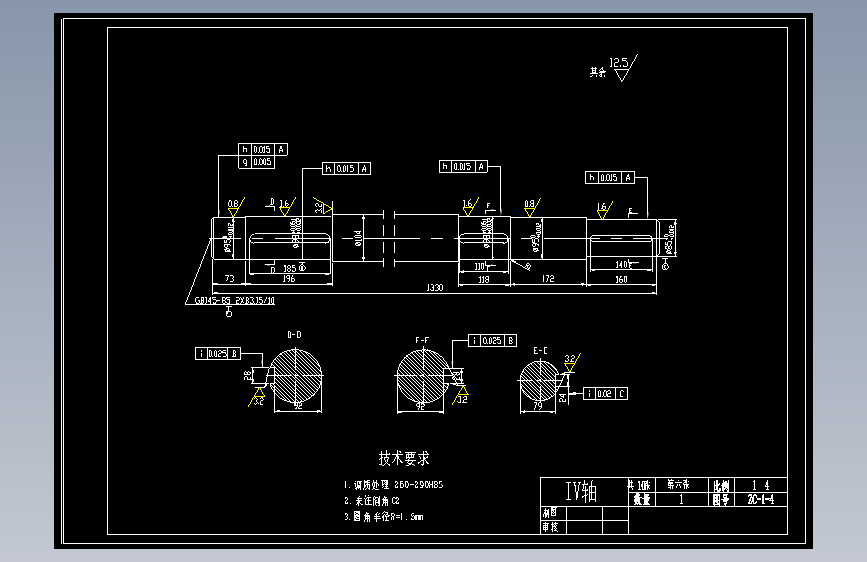Select the 92 dimension under section F-F
This screenshot has height=562, width=867.
[x=420, y=406]
